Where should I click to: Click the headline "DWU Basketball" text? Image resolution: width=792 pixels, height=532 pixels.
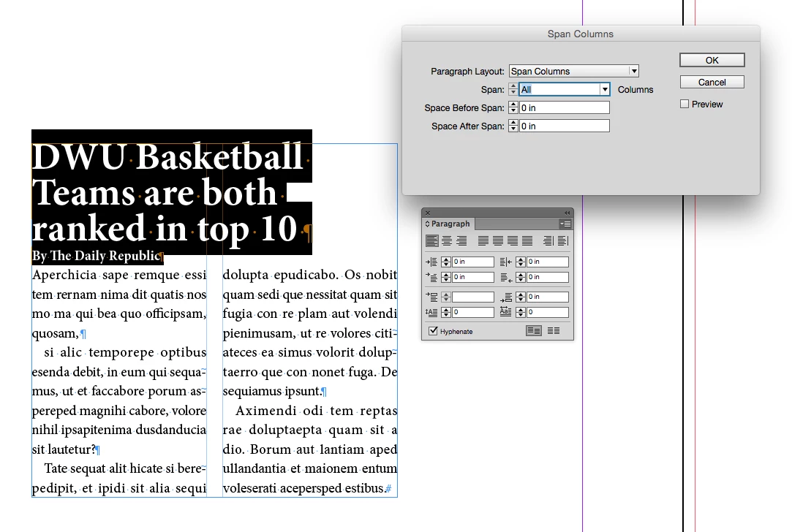tap(167, 157)
